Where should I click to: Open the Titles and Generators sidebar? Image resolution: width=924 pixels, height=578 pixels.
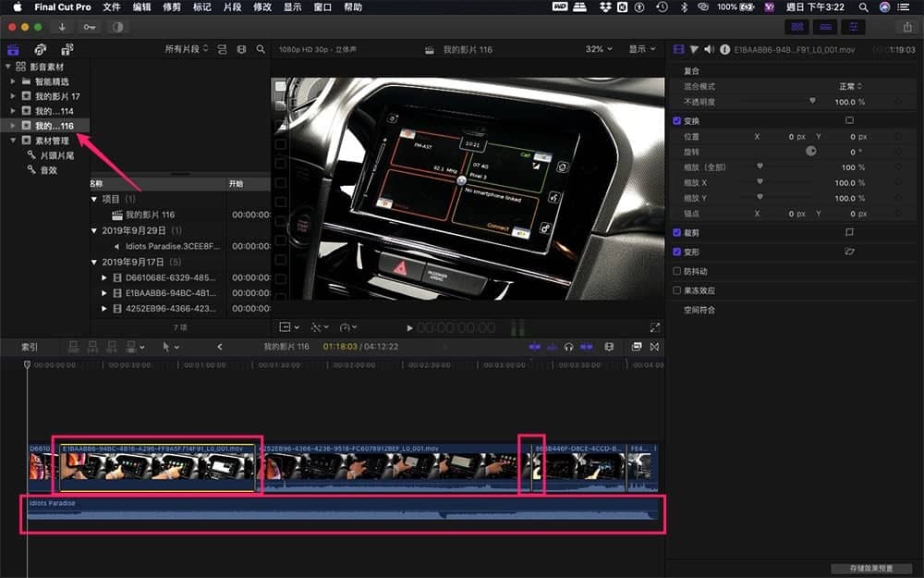point(67,50)
